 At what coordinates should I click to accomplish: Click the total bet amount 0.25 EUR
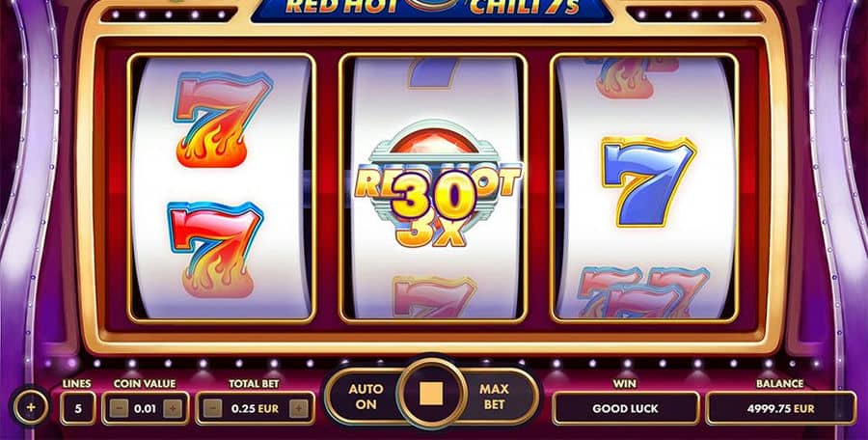tap(256, 409)
